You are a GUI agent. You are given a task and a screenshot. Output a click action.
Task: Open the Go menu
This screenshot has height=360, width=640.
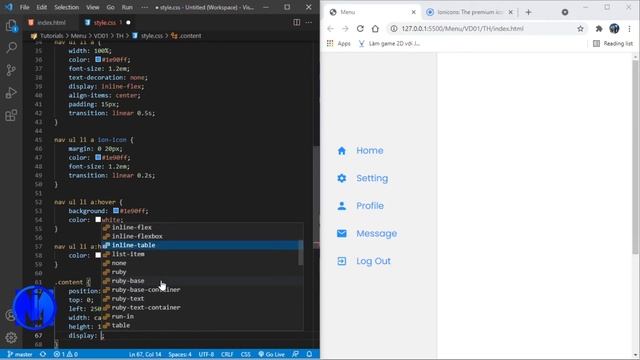tap(111, 7)
